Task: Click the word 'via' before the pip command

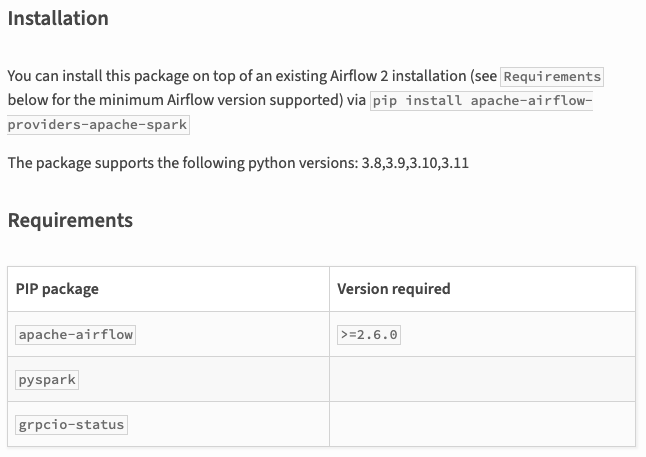Action: (356, 100)
